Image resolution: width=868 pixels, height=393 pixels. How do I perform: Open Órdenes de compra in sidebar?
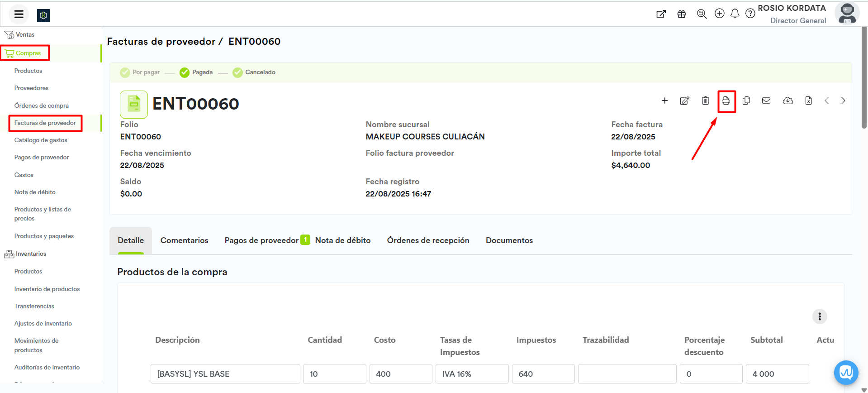[x=42, y=105]
